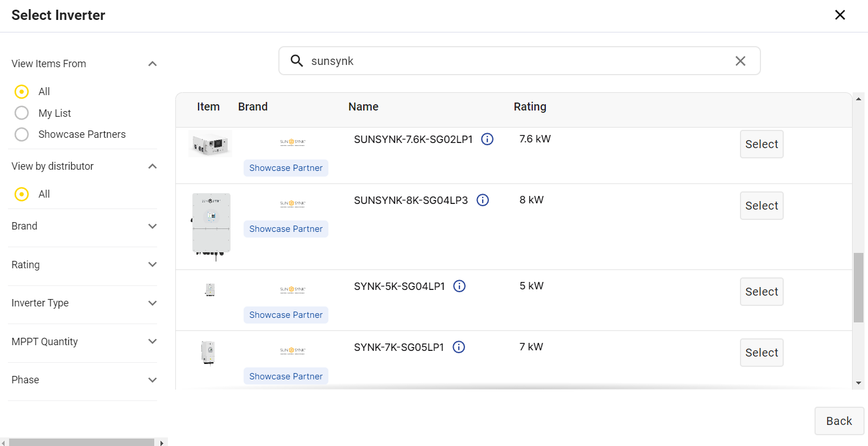The image size is (868, 446).
Task: Open SUNSYNK-8K-SG04LP3 product image
Action: pos(211,226)
